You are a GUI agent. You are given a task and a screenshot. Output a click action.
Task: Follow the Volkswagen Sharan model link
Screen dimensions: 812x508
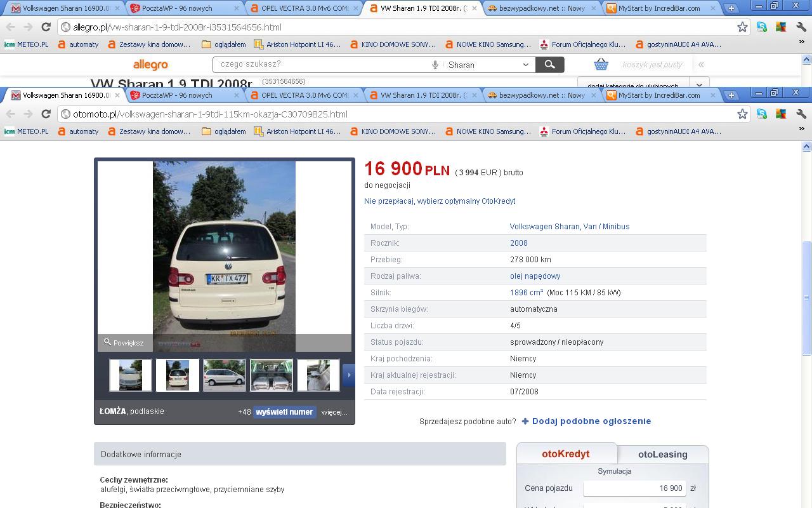(545, 226)
